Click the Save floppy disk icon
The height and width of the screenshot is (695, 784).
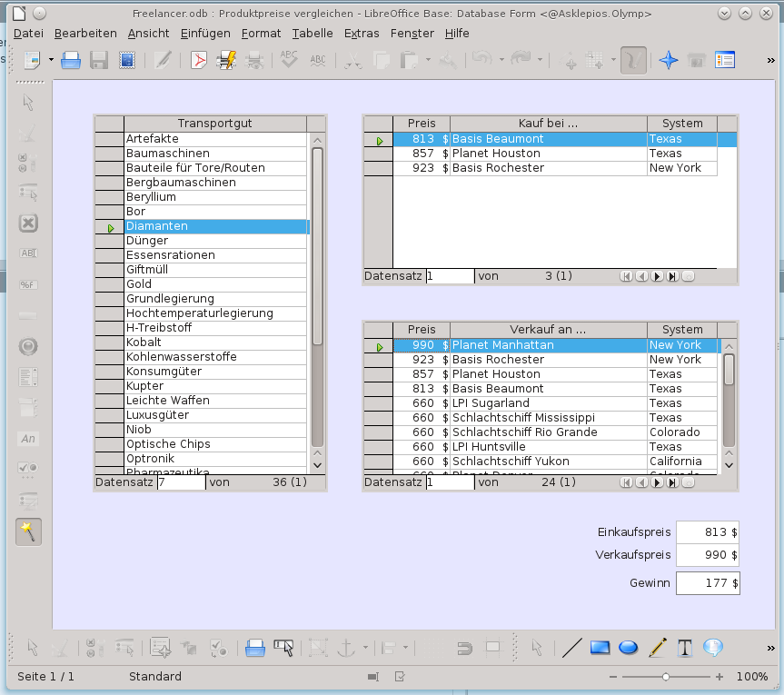coord(99,61)
